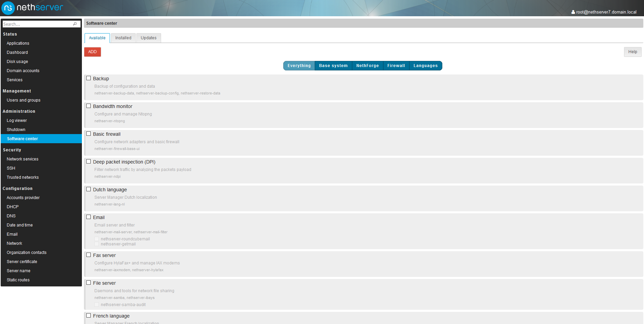The image size is (644, 324).
Task: Open the Services page
Action: coord(15,80)
